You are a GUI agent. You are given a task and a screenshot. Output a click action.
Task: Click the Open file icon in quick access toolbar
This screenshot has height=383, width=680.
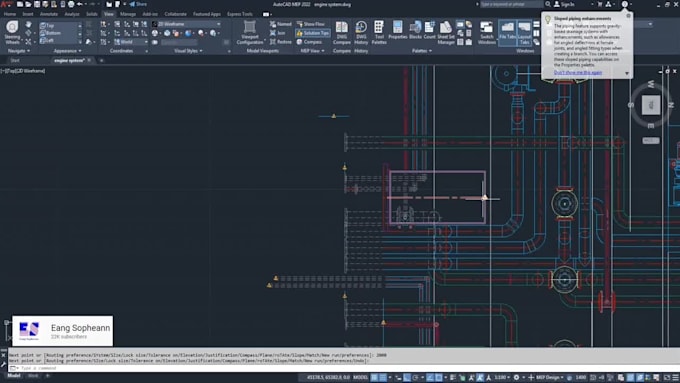point(28,4)
